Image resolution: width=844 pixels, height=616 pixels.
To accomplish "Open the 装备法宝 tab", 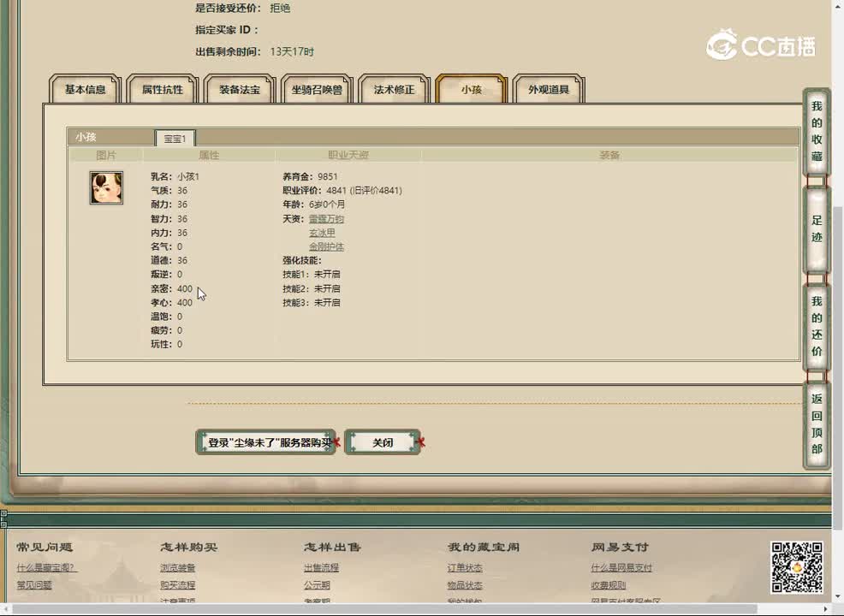I will pyautogui.click(x=240, y=89).
